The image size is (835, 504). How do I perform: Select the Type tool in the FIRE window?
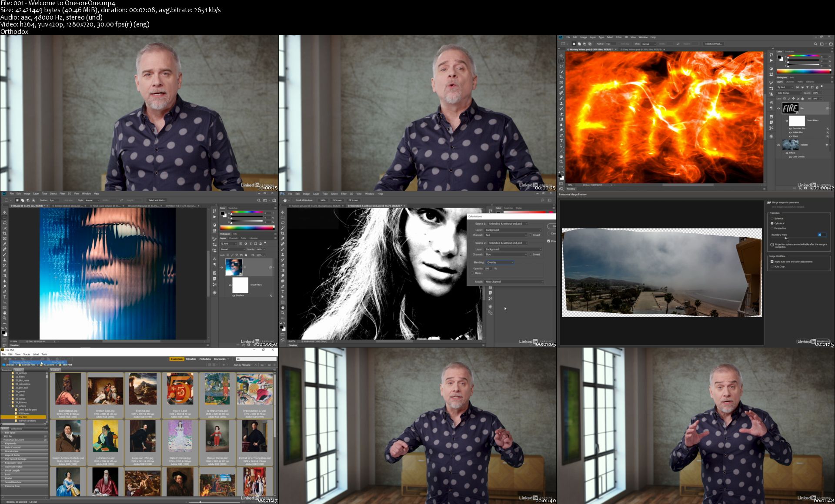(561, 140)
